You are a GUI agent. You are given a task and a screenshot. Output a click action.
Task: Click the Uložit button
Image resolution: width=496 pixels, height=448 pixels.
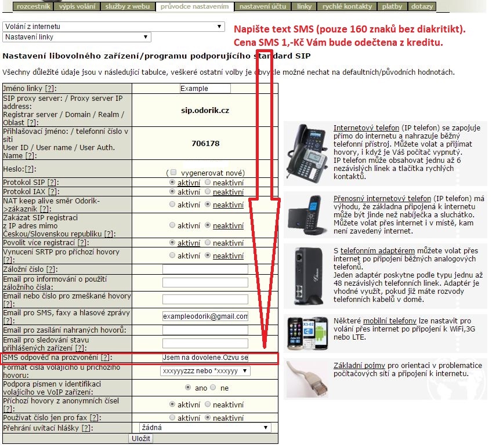pos(141,439)
